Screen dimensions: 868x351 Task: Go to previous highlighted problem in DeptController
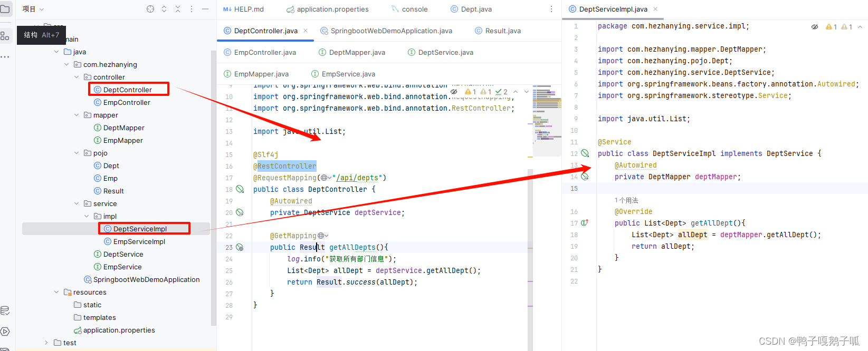coord(516,92)
